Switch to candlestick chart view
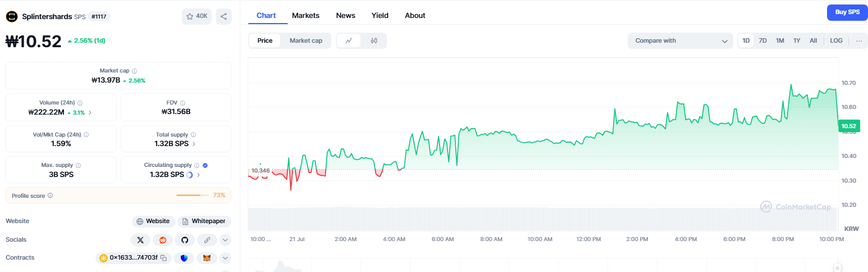 [x=374, y=40]
